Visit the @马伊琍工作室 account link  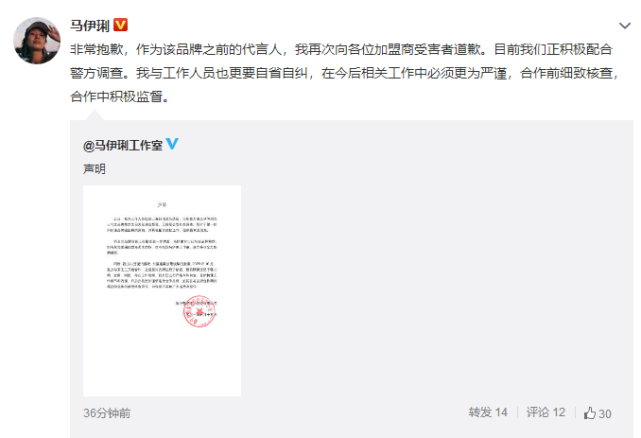(x=123, y=145)
